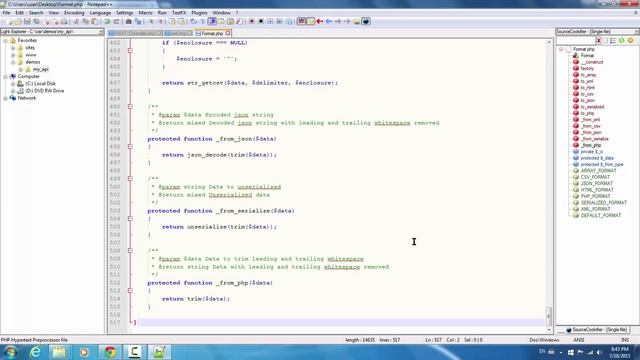Image resolution: width=640 pixels, height=360 pixels.
Task: Select the my_api folder in Light Explorer
Action: (40, 69)
